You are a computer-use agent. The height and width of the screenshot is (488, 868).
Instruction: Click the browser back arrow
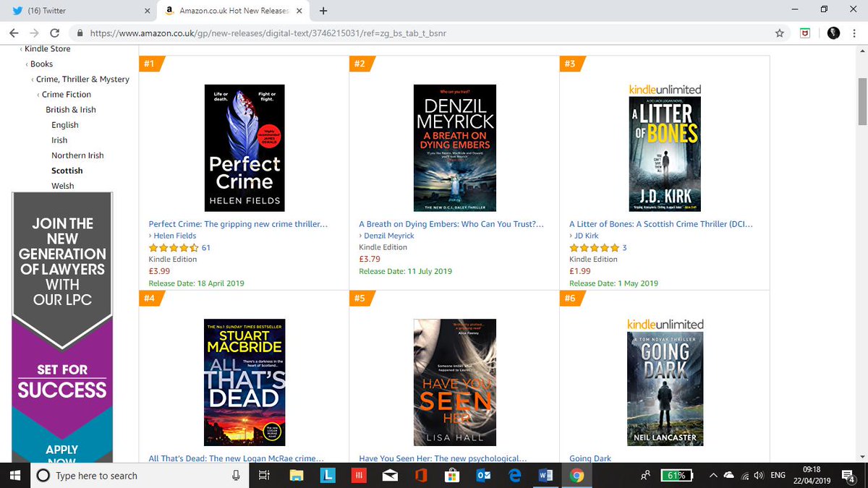click(13, 33)
